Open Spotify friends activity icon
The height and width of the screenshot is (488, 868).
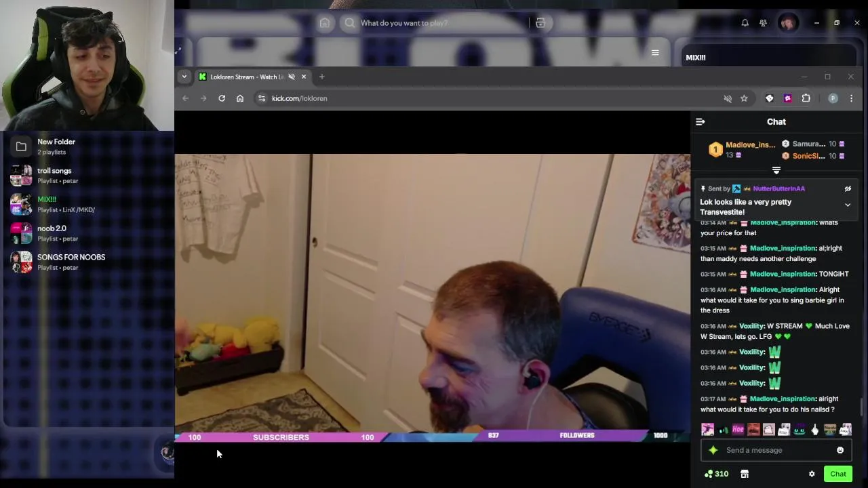click(764, 23)
